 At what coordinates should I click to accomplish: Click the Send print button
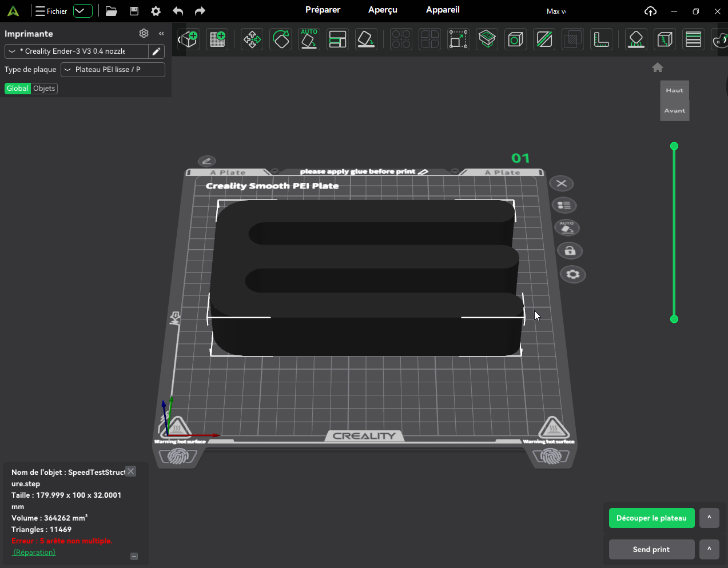coord(651,549)
